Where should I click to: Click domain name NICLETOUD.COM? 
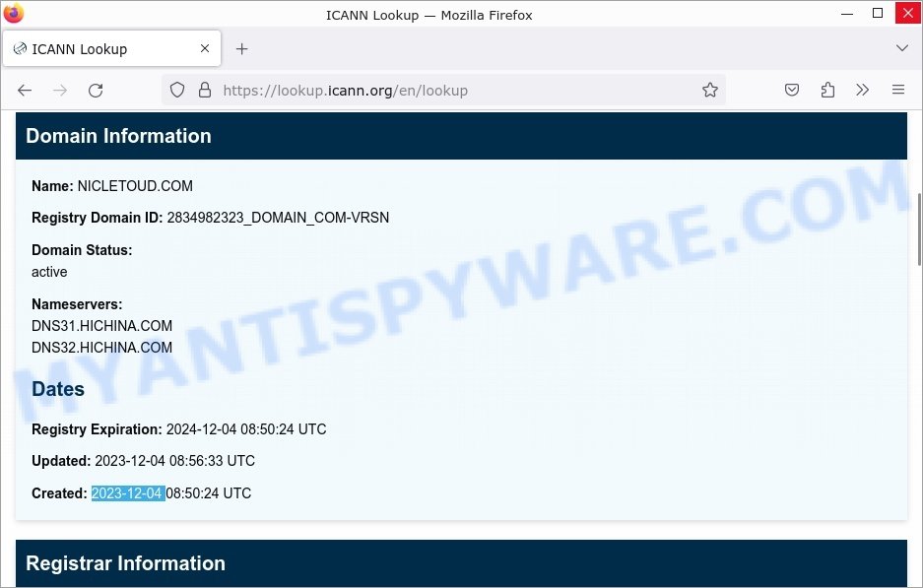tap(135, 186)
